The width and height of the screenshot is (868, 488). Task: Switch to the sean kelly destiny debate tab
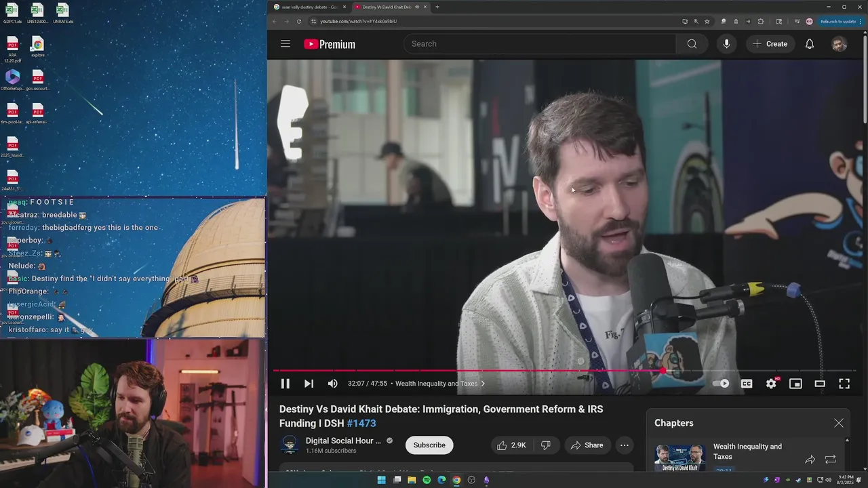click(x=309, y=7)
